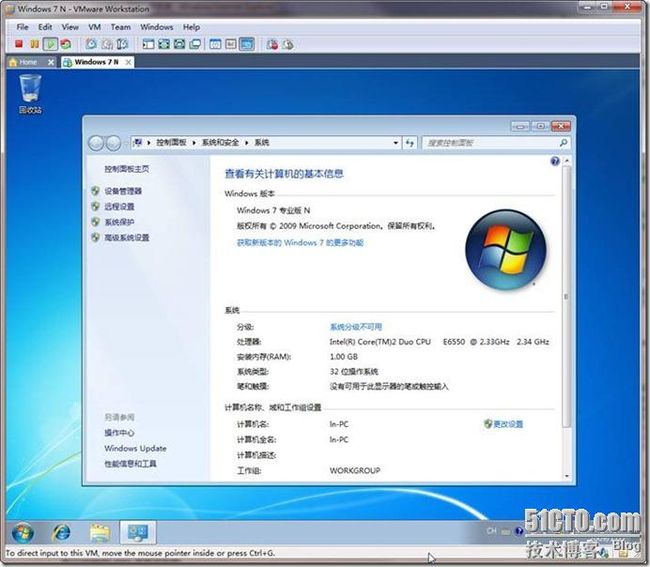Image resolution: width=650 pixels, height=567 pixels.
Task: Click the last replay toolbar icon
Action: (288, 44)
